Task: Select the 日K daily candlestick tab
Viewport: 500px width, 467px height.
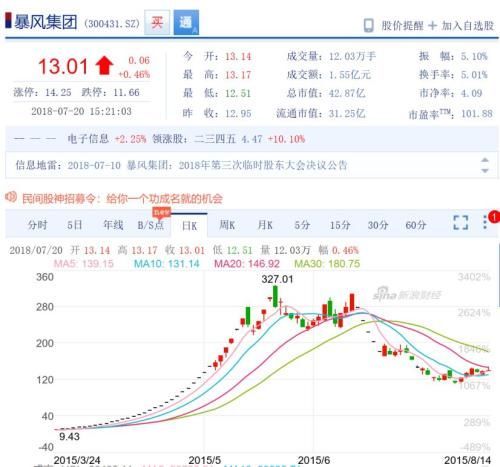Action: click(189, 226)
